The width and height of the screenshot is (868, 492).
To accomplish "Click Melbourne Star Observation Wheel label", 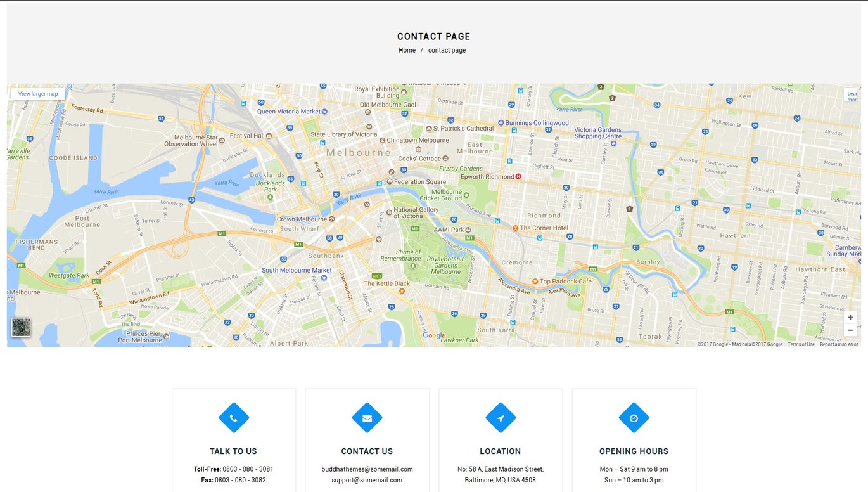I will (x=191, y=140).
